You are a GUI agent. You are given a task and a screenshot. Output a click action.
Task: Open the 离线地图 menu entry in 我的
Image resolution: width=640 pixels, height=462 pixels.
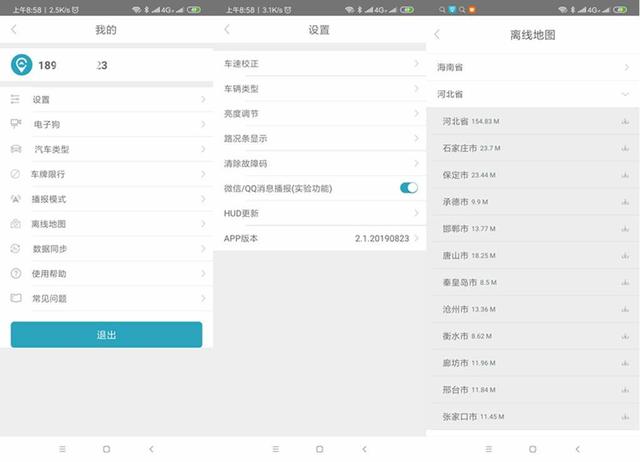107,224
